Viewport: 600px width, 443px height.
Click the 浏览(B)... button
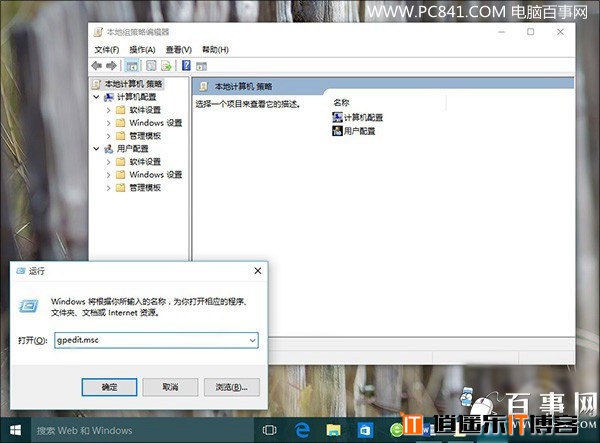[x=232, y=387]
